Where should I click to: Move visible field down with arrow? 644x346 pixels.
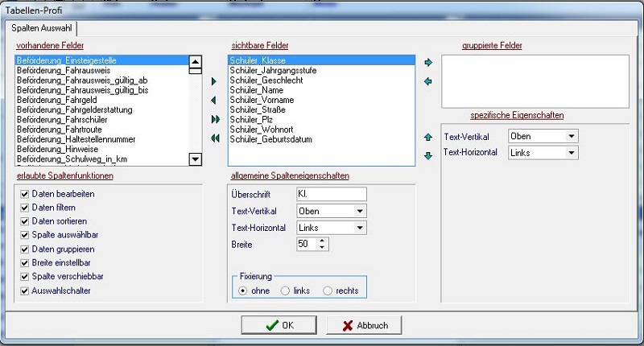click(x=428, y=155)
